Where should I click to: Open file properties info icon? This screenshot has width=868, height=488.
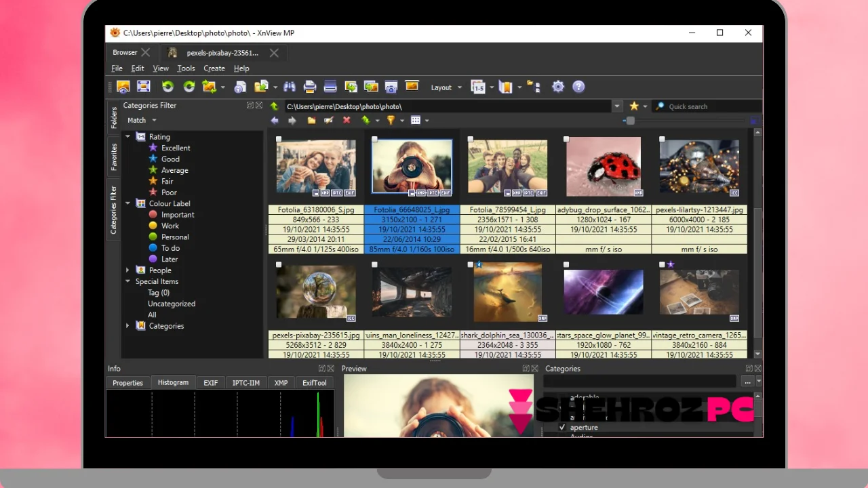pos(240,87)
